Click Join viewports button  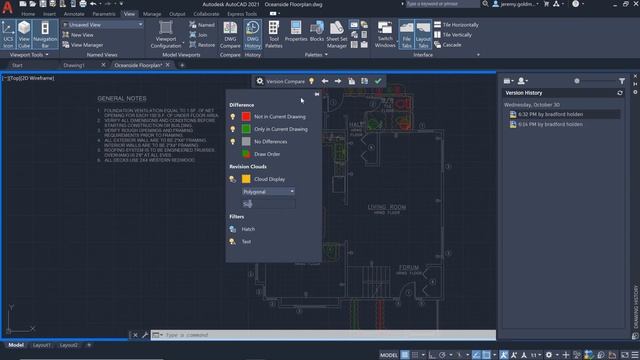point(198,35)
